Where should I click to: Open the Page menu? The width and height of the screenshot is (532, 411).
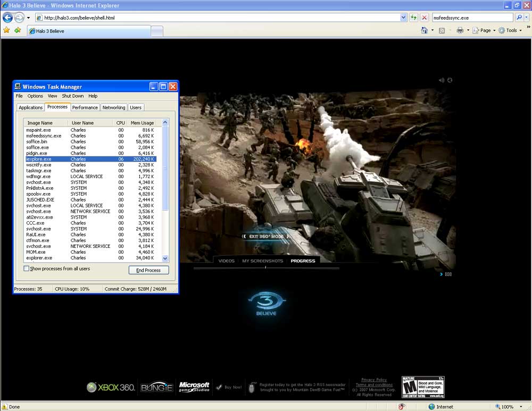click(x=484, y=30)
